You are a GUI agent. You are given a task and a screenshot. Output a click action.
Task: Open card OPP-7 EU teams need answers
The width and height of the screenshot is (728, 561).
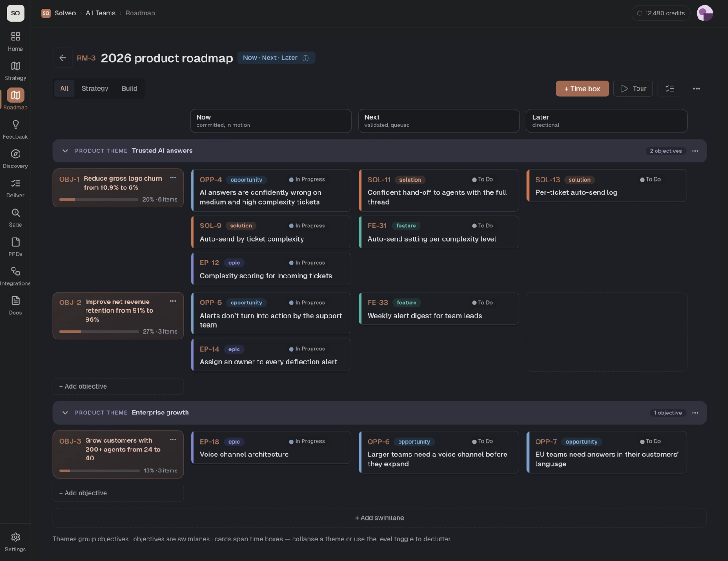607,452
